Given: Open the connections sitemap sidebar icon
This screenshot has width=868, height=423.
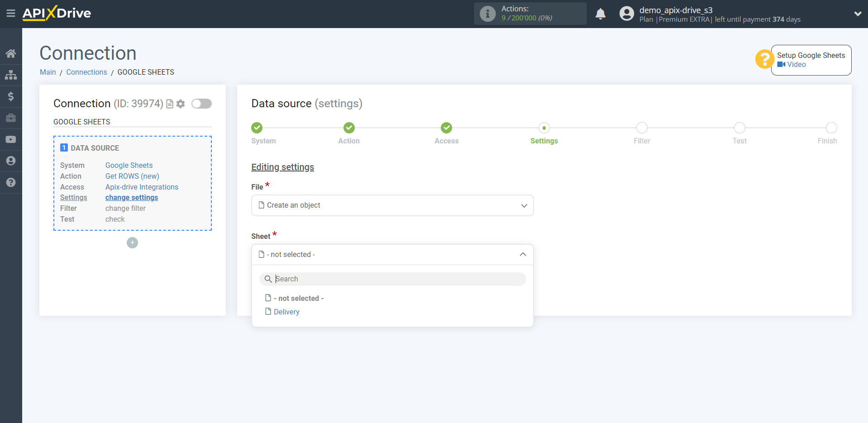Looking at the screenshot, I should (11, 75).
